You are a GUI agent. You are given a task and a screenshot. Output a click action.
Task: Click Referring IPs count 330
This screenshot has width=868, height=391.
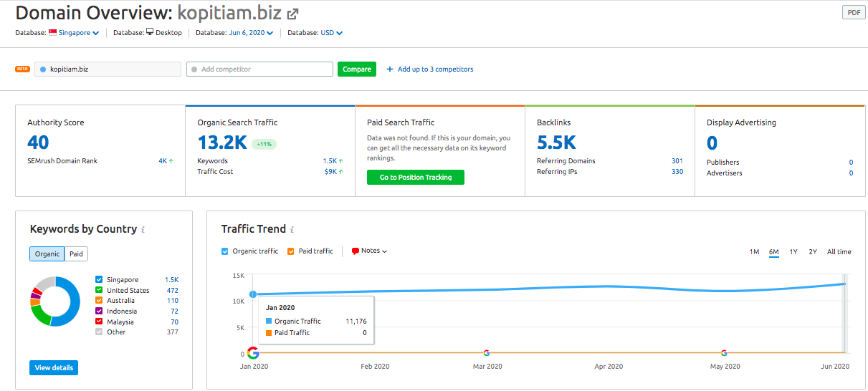click(677, 172)
